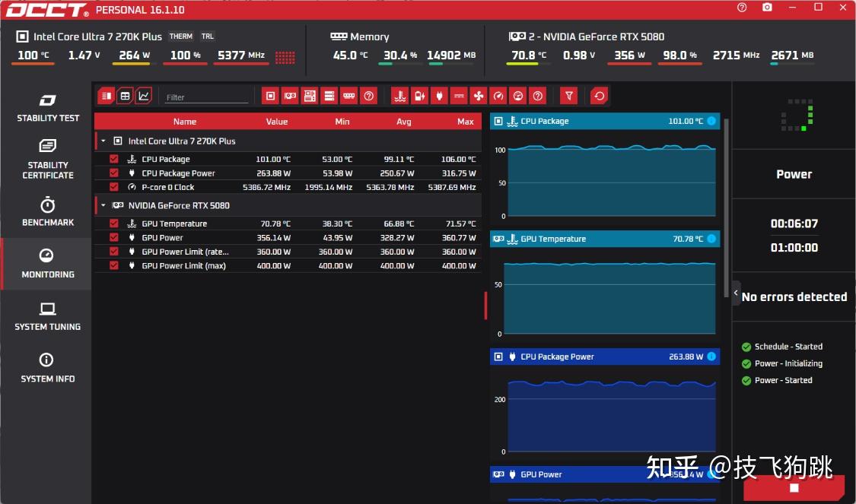Filter sensors by CPU hardware icon
Viewport: 856px width, 504px height.
(270, 96)
